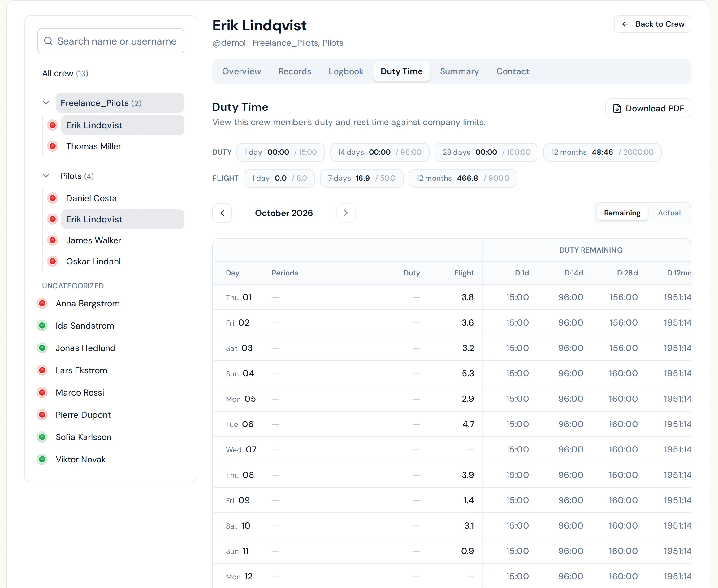Select the Freelance_Pilots (2) group label
718x588 pixels.
120,103
